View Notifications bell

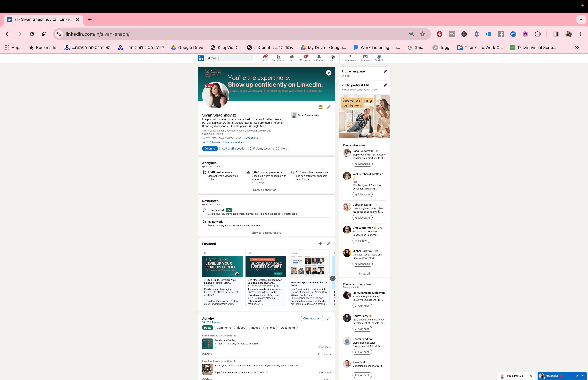point(319,58)
